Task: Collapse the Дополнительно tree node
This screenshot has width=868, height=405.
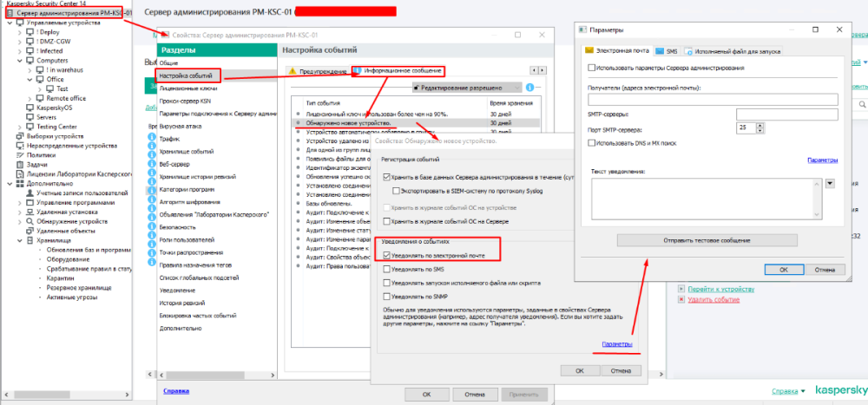Action: click(11, 183)
